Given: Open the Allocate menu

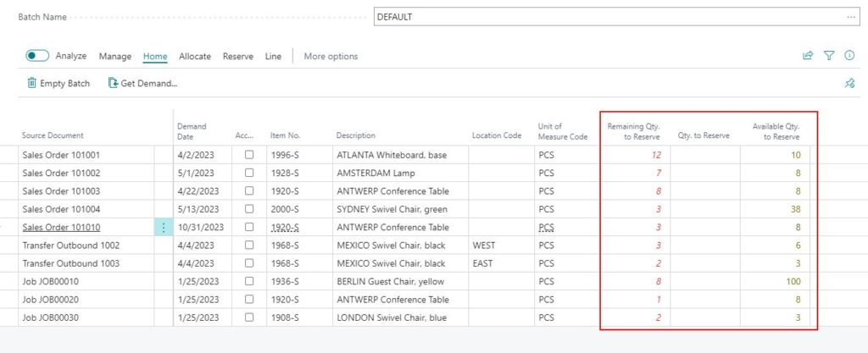Looking at the screenshot, I should click(195, 57).
